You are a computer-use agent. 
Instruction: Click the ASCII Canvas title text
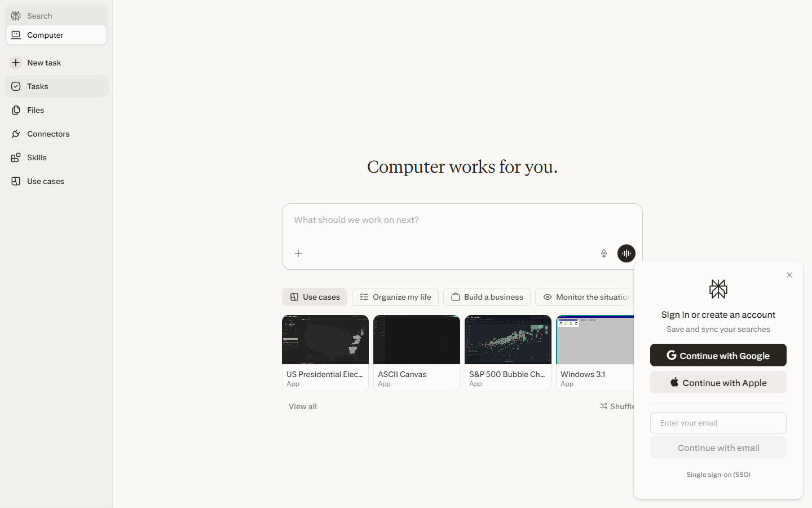(x=402, y=374)
